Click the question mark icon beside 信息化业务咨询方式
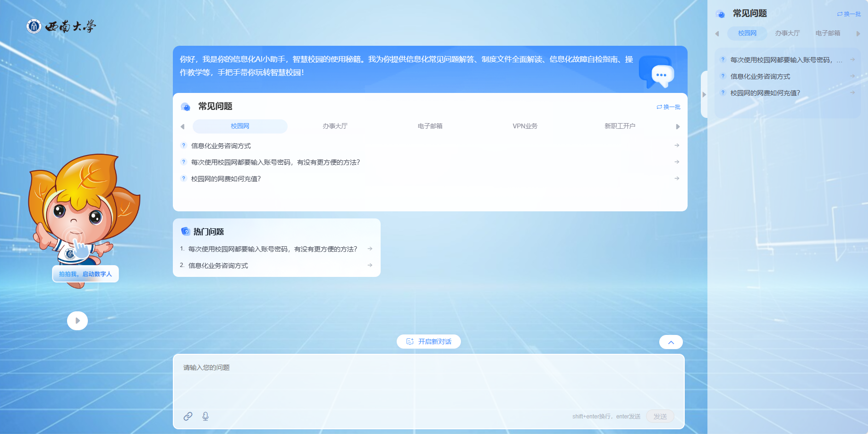 184,145
